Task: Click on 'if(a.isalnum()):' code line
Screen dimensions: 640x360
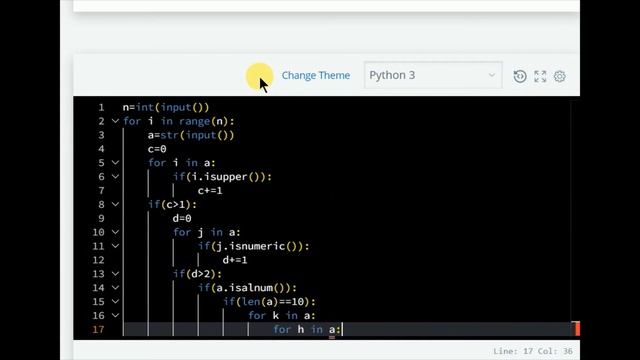Action: [247, 288]
